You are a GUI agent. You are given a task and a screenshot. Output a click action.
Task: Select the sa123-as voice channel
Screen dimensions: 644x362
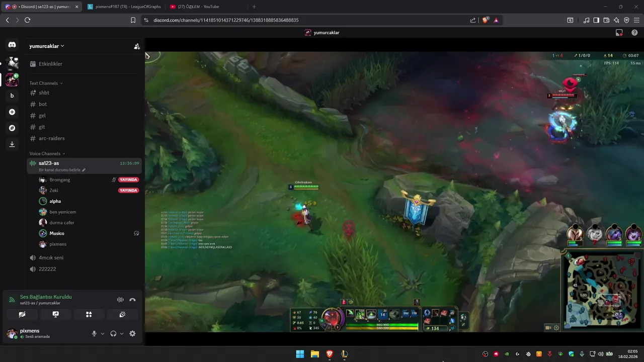click(84, 166)
